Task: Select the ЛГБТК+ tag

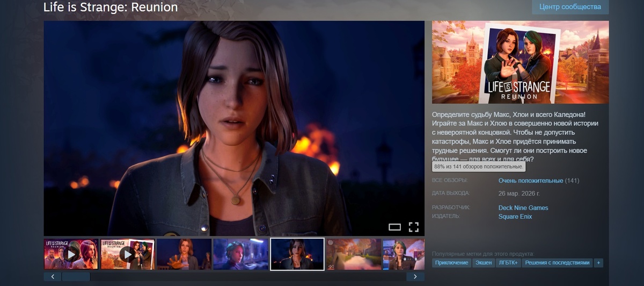Action: (508, 263)
